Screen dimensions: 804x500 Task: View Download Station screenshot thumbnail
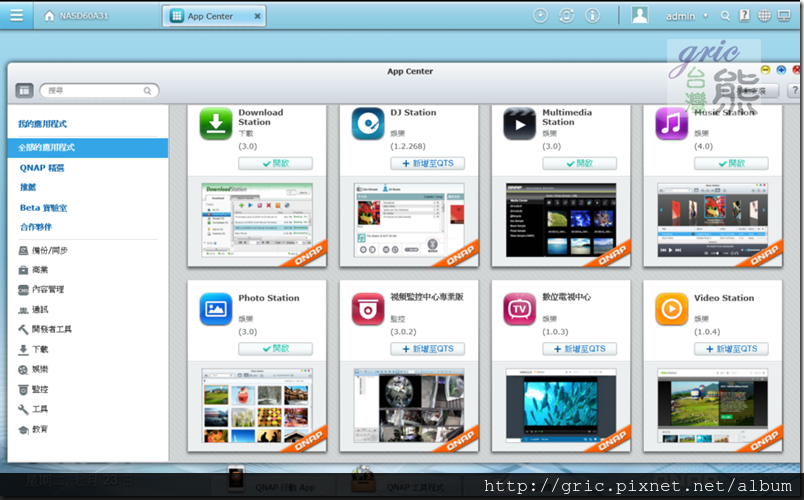257,221
